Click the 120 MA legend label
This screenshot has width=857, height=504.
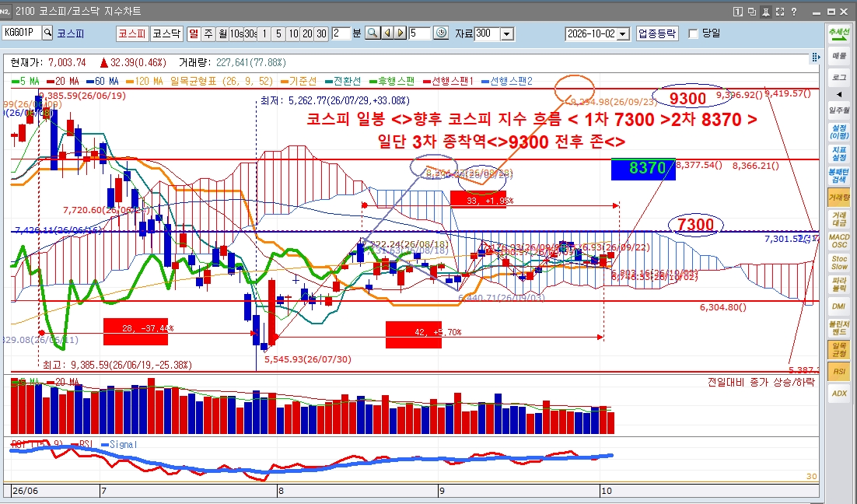pos(145,81)
